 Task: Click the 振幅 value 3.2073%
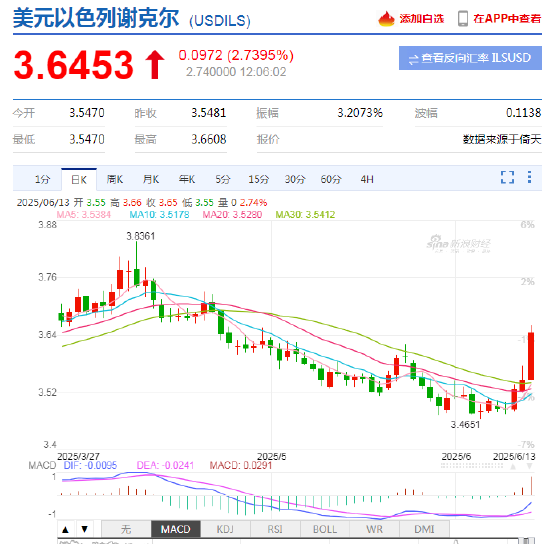pyautogui.click(x=360, y=113)
